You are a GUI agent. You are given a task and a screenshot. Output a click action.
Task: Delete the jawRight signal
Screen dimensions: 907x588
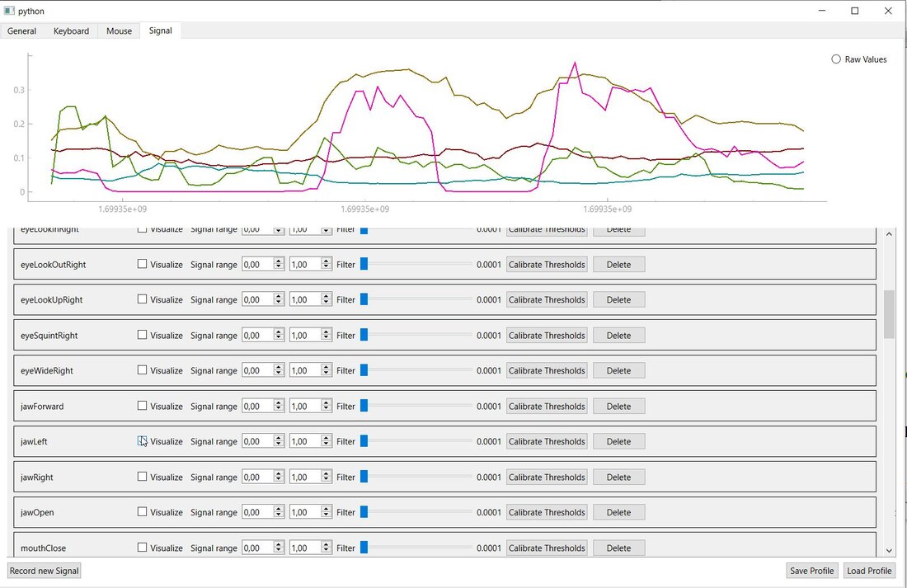click(x=618, y=477)
